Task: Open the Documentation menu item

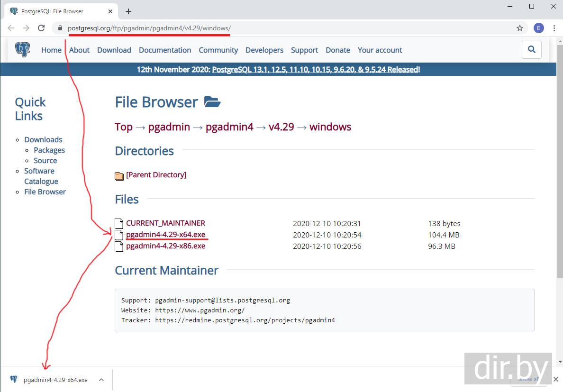Action: [x=165, y=50]
